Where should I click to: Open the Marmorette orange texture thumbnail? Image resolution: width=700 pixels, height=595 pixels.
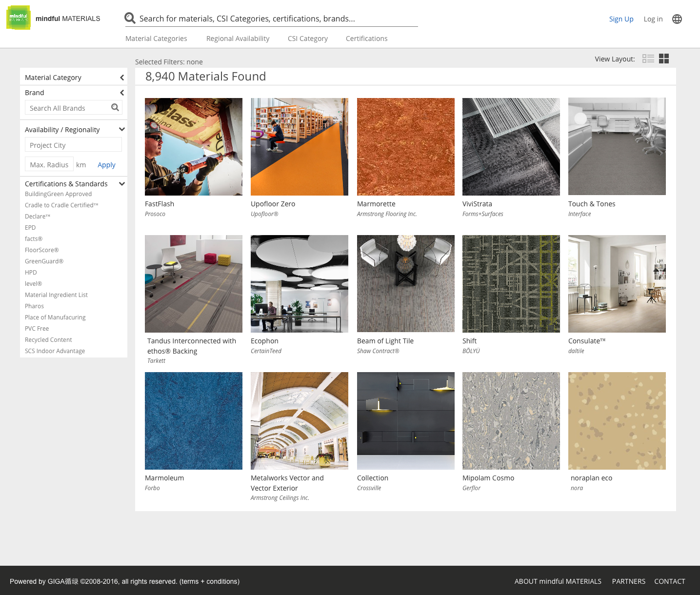point(406,147)
